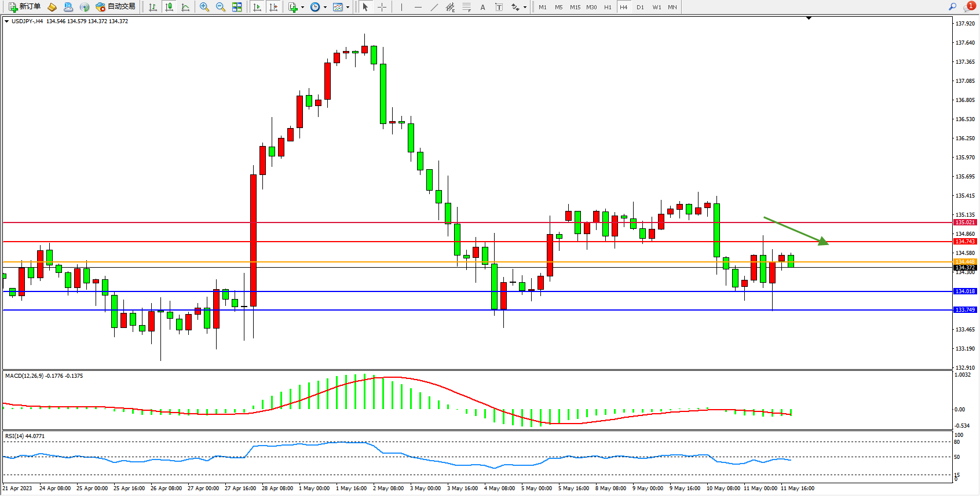The height and width of the screenshot is (496, 980).
Task: Switch chart to bar chart mode
Action: (153, 7)
